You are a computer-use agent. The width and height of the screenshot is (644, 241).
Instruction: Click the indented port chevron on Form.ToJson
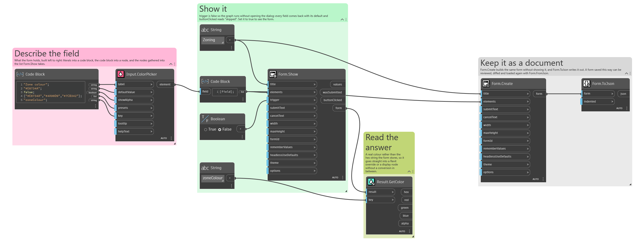click(612, 102)
